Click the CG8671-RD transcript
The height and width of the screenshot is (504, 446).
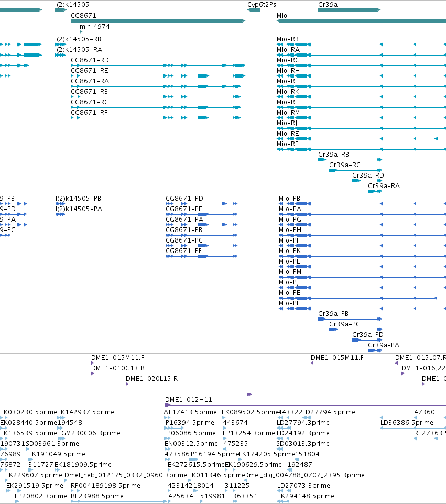click(x=158, y=65)
